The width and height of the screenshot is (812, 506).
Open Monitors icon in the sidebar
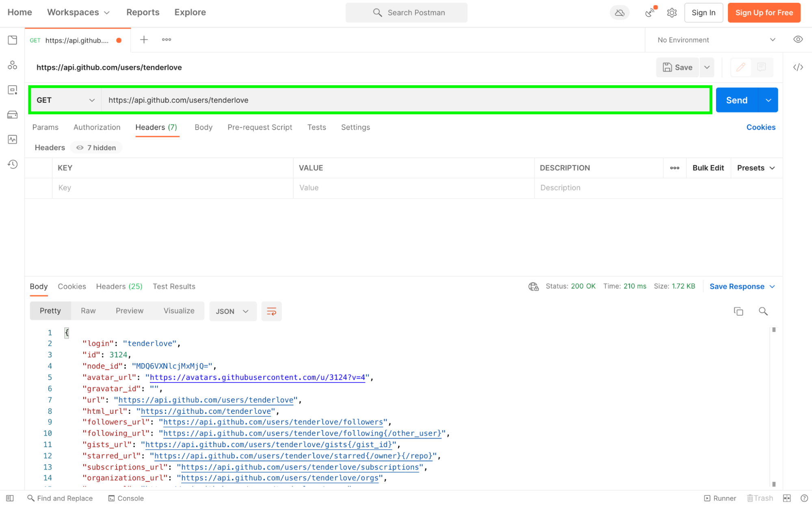point(13,139)
